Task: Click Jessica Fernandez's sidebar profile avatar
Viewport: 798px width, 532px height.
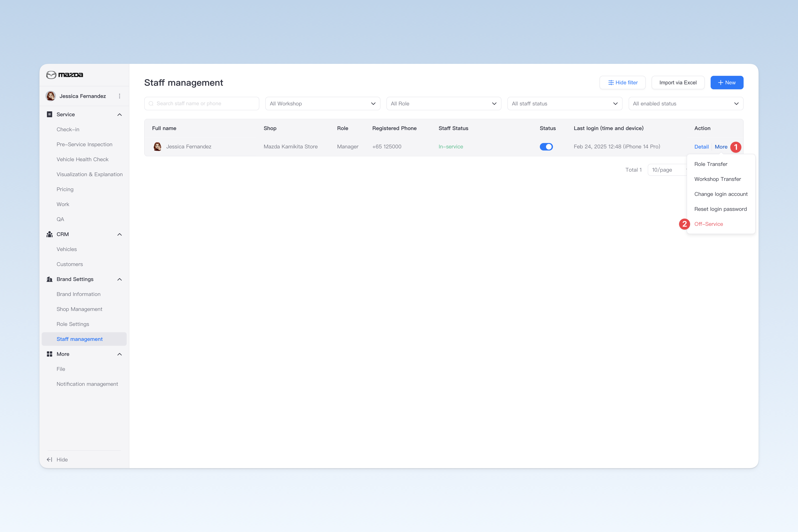Action: [x=51, y=96]
